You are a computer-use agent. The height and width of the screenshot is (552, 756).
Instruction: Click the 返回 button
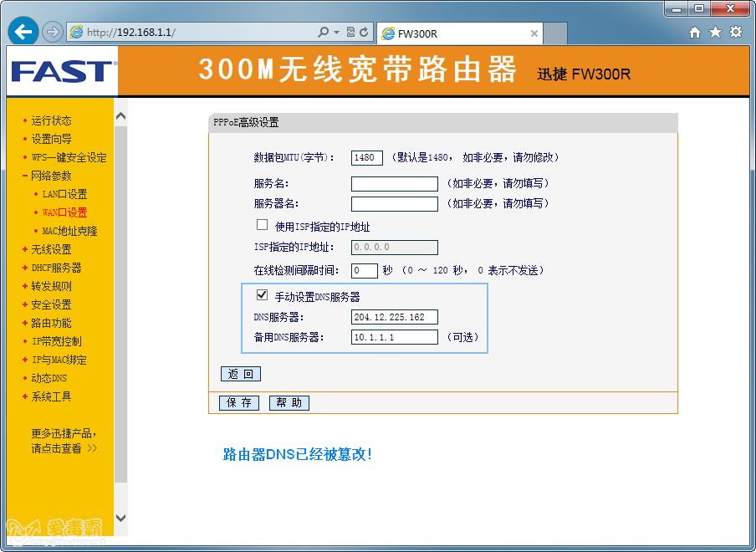[x=241, y=374]
